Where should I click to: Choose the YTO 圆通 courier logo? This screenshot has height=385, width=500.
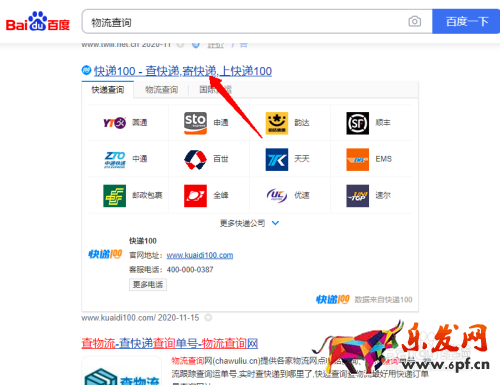coord(114,123)
